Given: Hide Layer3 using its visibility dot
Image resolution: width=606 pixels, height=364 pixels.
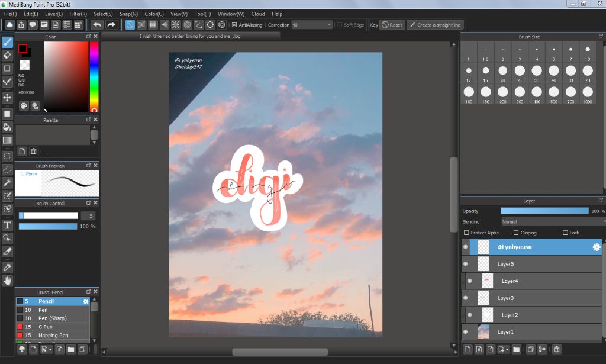Looking at the screenshot, I should click(466, 298).
